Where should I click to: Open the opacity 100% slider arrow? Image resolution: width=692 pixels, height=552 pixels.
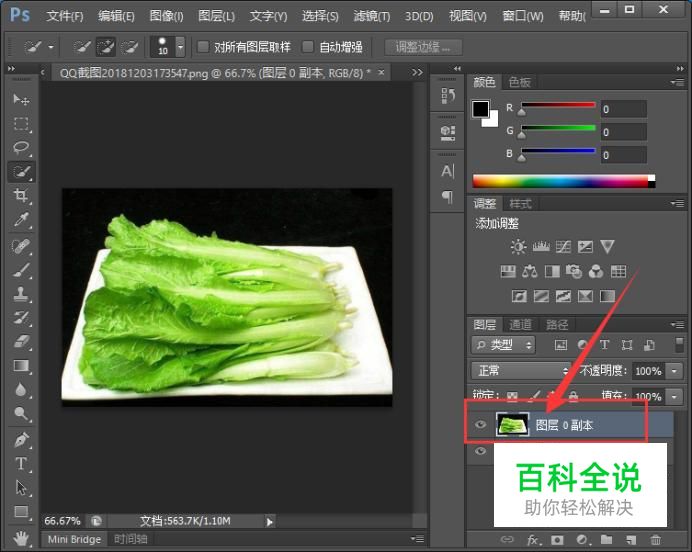[x=674, y=371]
